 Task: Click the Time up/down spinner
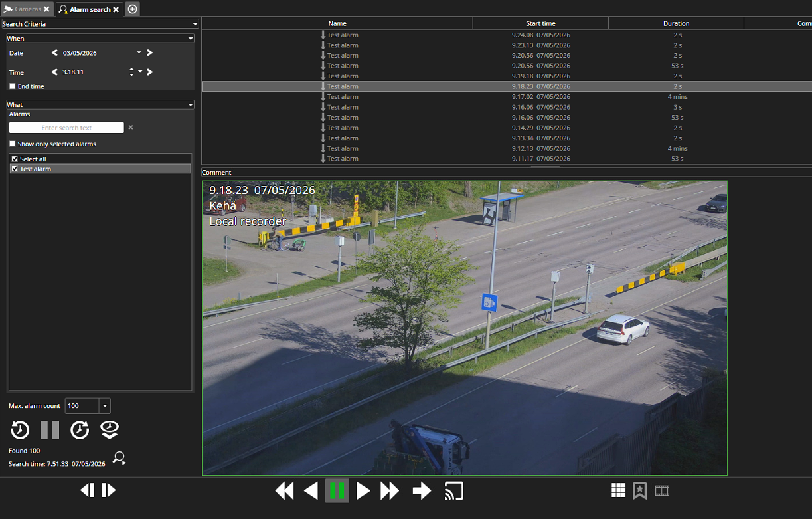pos(131,72)
